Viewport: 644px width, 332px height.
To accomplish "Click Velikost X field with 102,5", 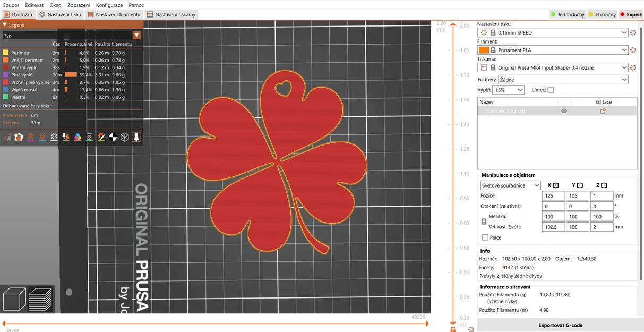I will tap(553, 227).
